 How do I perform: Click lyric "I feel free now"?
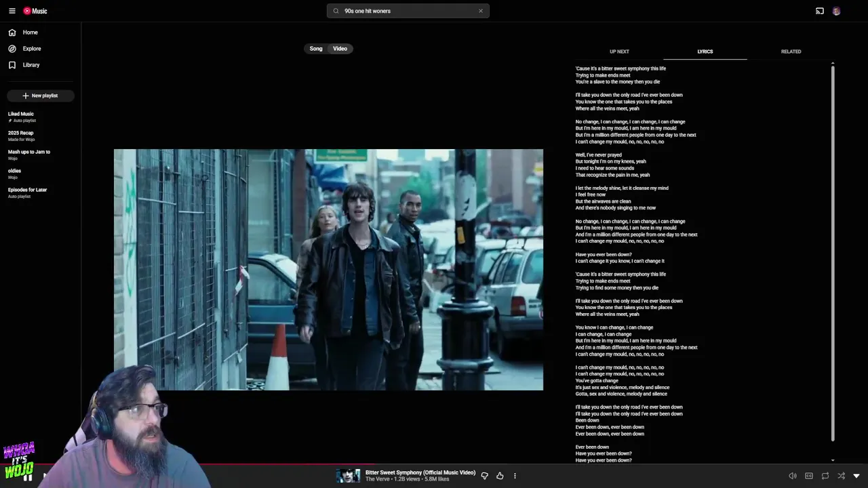pyautogui.click(x=591, y=195)
